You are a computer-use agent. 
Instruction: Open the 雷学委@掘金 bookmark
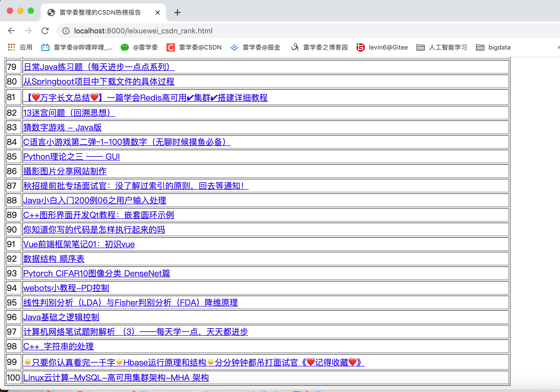[254, 47]
